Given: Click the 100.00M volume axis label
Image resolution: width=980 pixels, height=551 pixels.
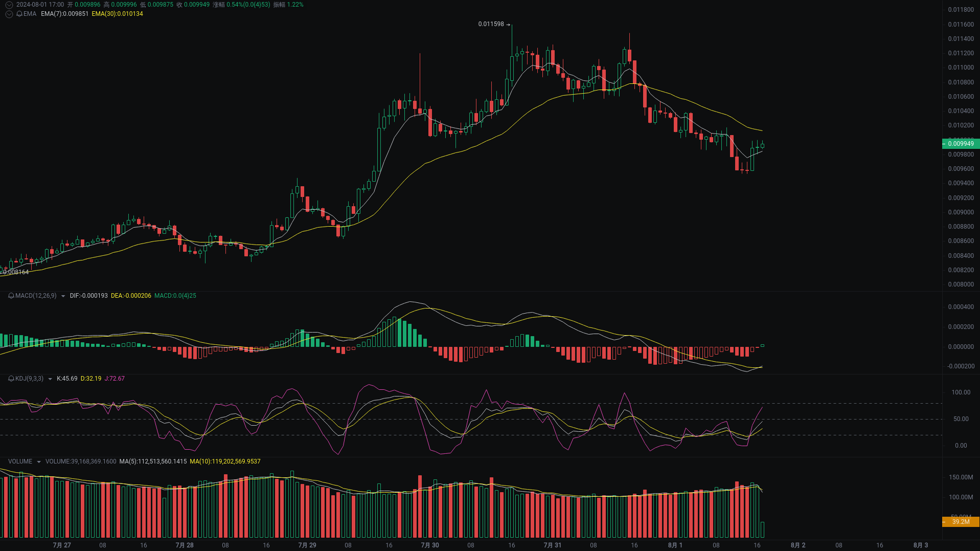Looking at the screenshot, I should pyautogui.click(x=961, y=497).
